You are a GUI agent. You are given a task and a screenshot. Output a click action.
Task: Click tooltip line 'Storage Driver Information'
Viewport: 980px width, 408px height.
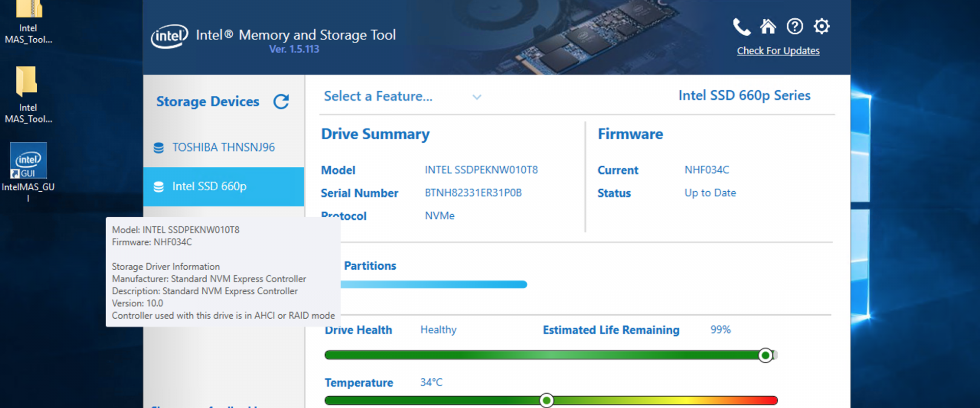point(166,267)
